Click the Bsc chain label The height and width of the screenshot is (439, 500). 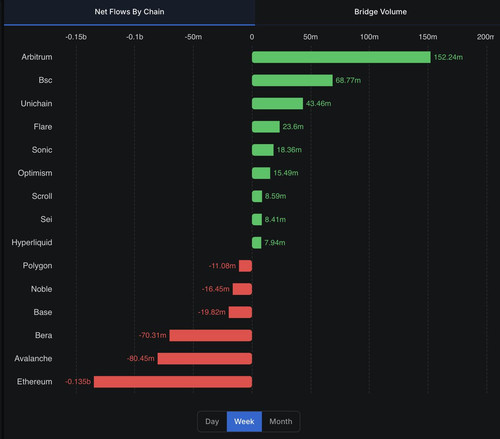pos(45,80)
